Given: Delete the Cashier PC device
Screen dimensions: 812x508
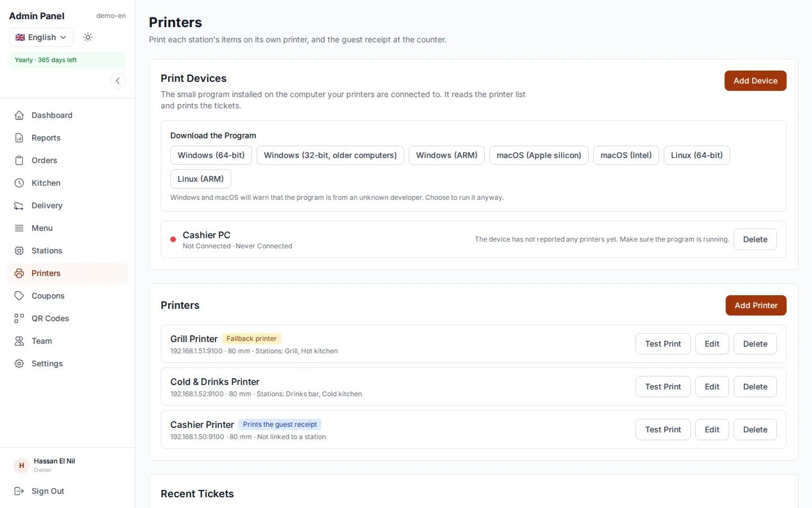Looking at the screenshot, I should coord(755,239).
